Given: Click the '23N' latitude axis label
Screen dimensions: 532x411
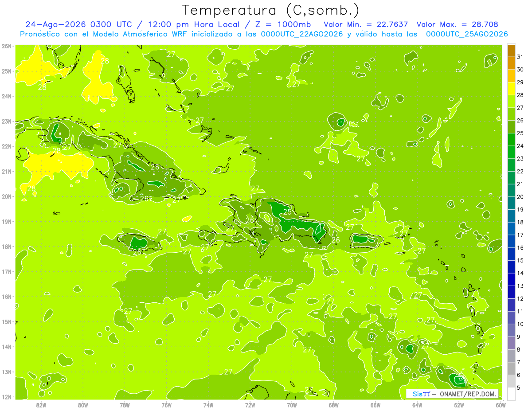Looking at the screenshot, I should pos(6,121).
